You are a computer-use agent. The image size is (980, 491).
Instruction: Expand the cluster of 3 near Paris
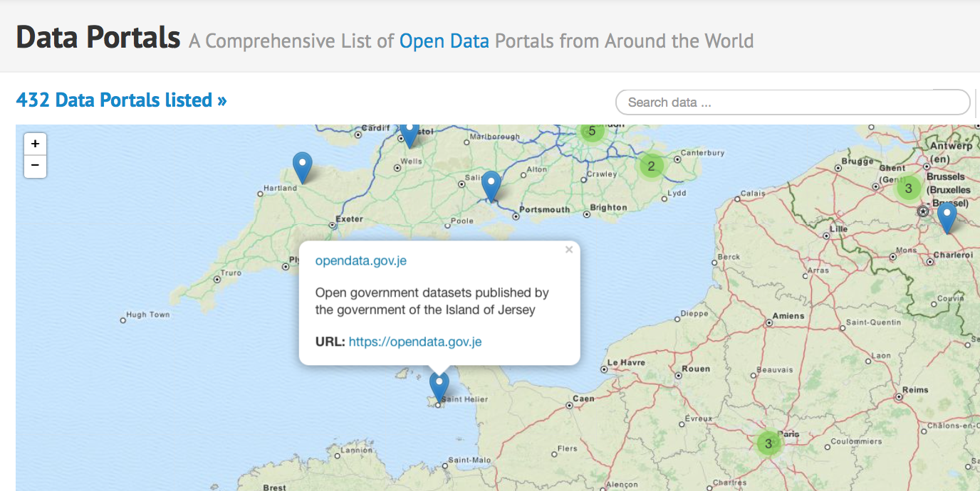point(768,444)
